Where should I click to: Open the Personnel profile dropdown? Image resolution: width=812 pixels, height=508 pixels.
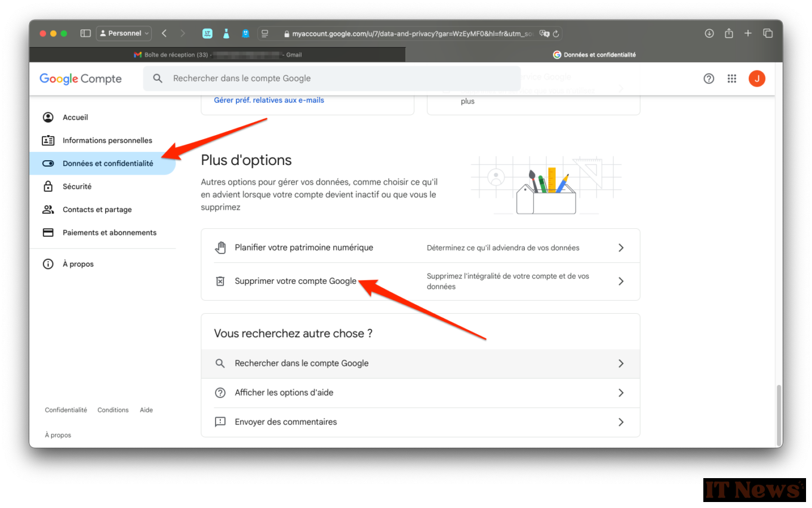point(124,33)
